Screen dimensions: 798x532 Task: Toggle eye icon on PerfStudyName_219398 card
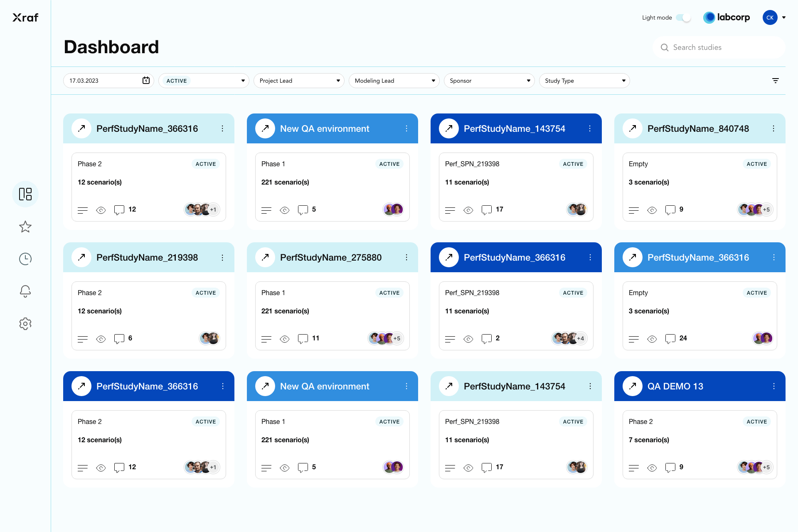(x=101, y=339)
